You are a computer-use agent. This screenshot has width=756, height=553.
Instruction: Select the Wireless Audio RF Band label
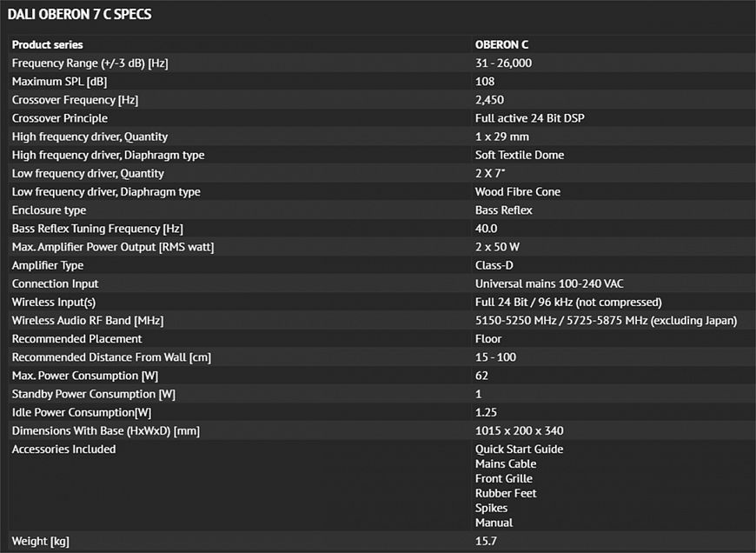point(87,321)
